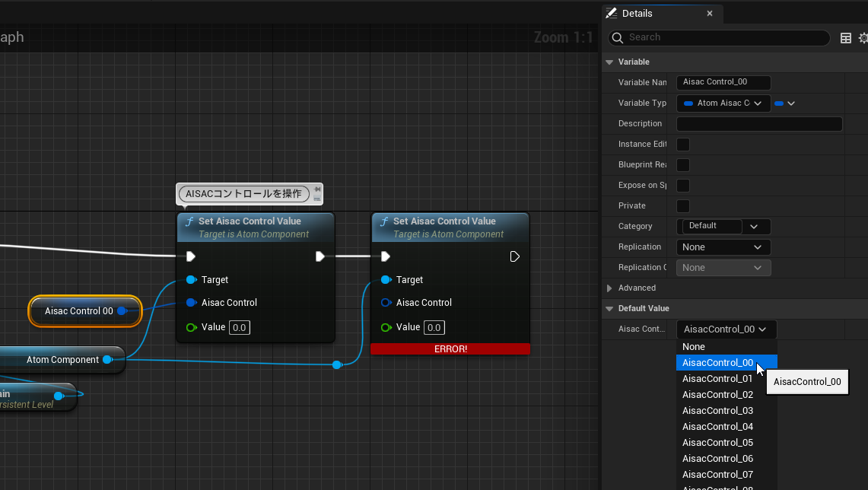Collapse the Default Value section

[609, 308]
